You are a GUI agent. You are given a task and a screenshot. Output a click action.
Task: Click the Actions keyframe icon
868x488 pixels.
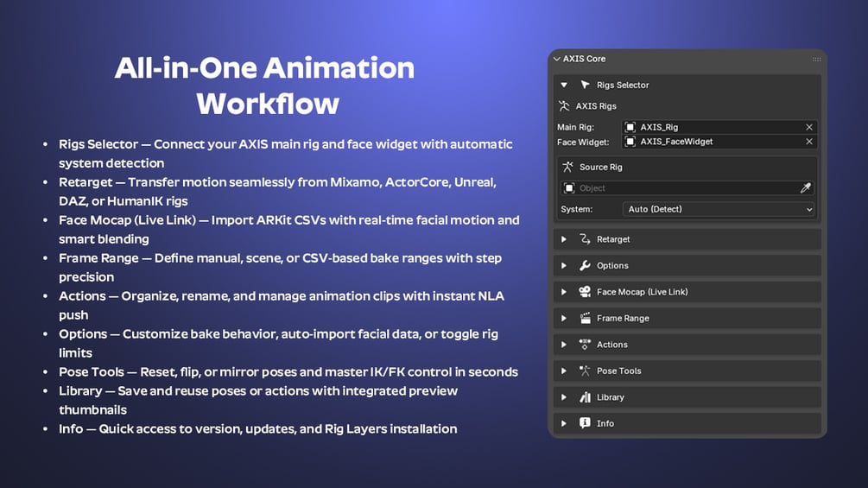point(585,344)
